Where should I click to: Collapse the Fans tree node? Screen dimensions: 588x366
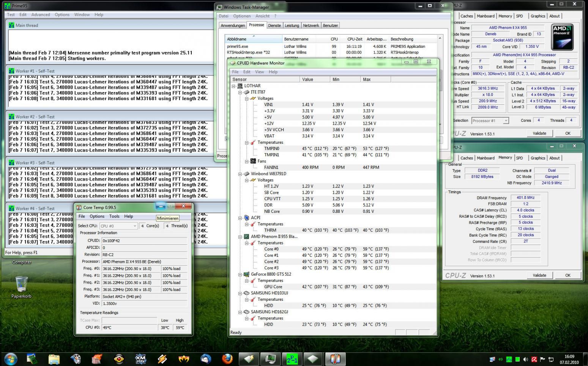tap(246, 161)
